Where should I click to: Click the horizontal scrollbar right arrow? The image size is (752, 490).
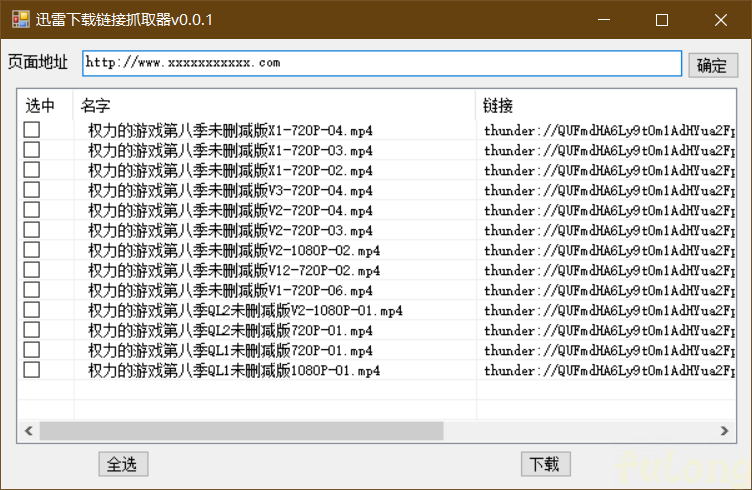coord(725,431)
